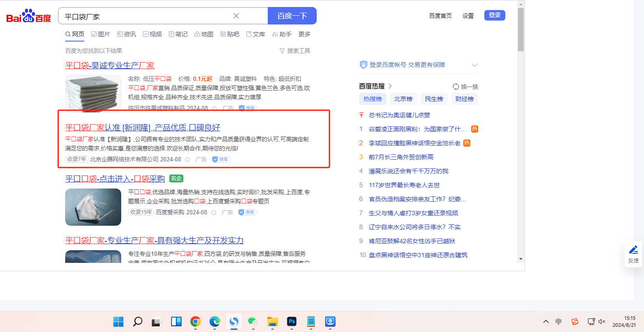Switch to the 图片 search tab
This screenshot has height=332, width=644.
(101, 34)
